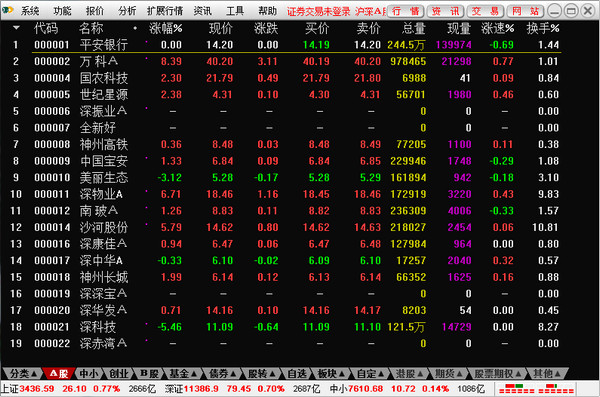Expand the 债券 tab menu
Screen dimensions: 600x397
coord(223,373)
